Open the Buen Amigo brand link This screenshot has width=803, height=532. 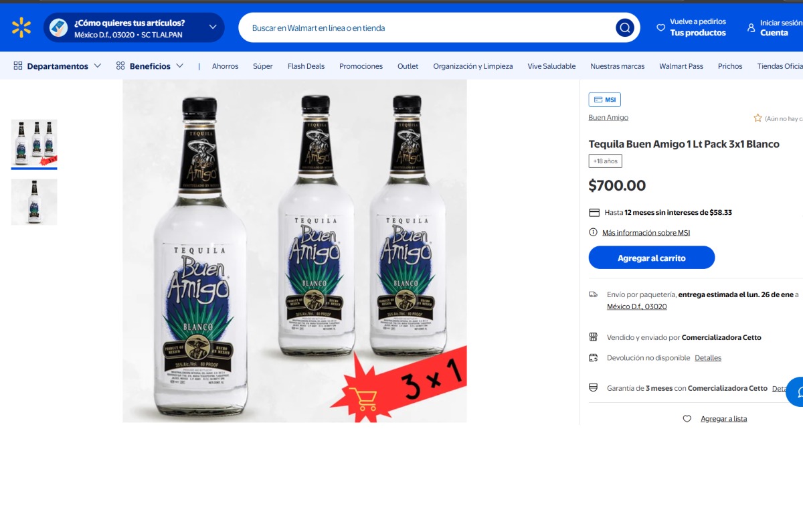(608, 118)
